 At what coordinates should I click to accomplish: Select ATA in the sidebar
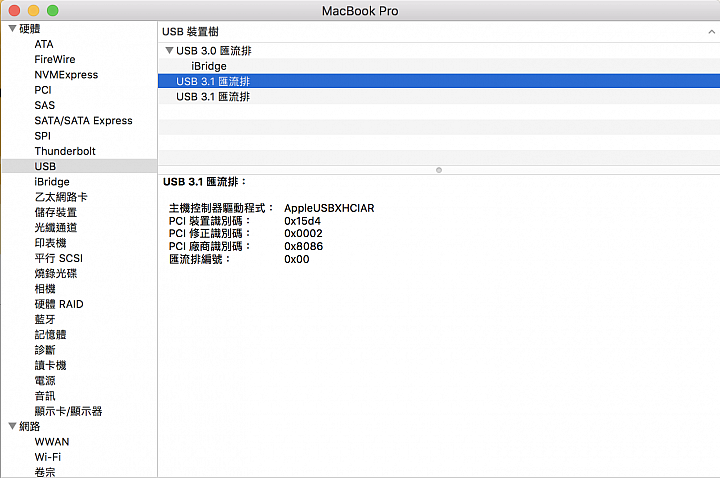[x=44, y=44]
